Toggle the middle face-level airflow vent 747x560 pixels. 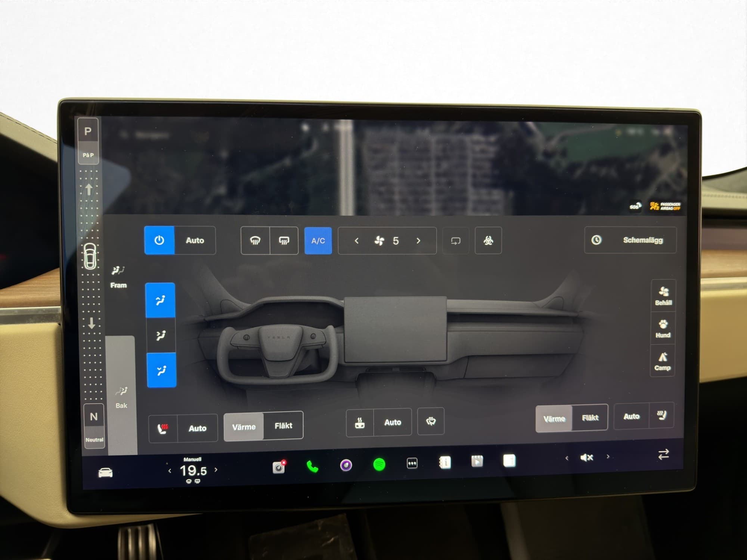(161, 335)
